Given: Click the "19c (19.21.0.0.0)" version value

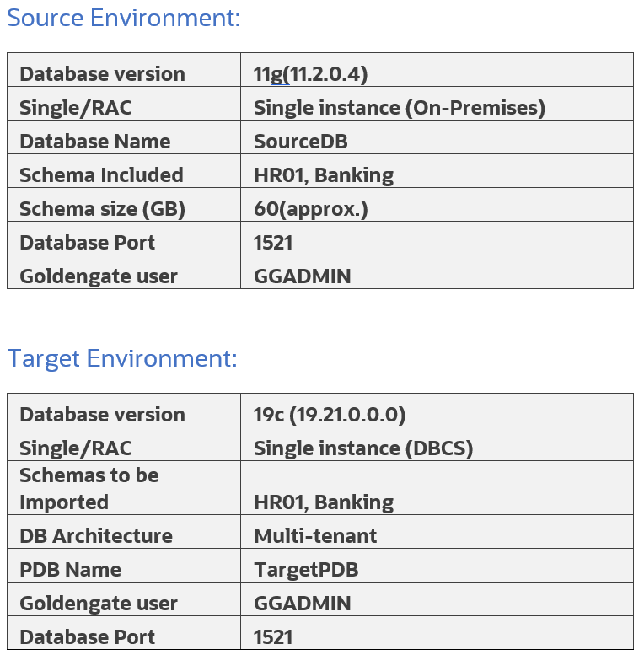Looking at the screenshot, I should (x=330, y=415).
